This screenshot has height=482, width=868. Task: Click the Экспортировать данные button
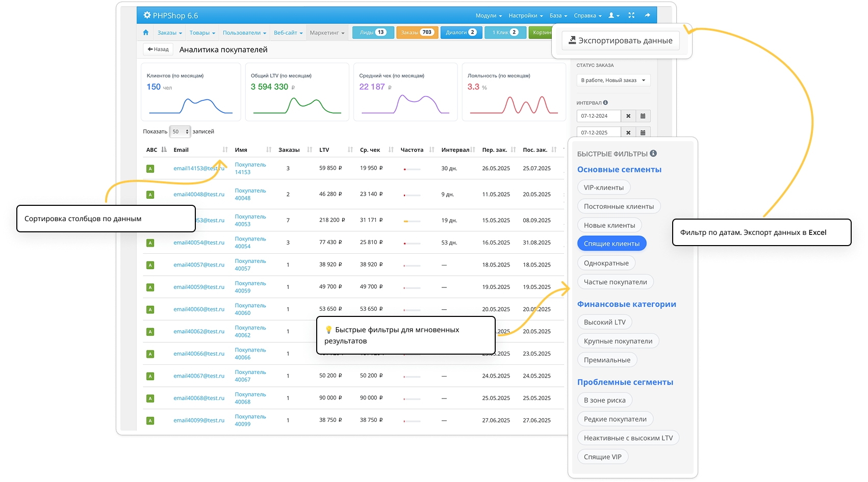click(x=620, y=41)
